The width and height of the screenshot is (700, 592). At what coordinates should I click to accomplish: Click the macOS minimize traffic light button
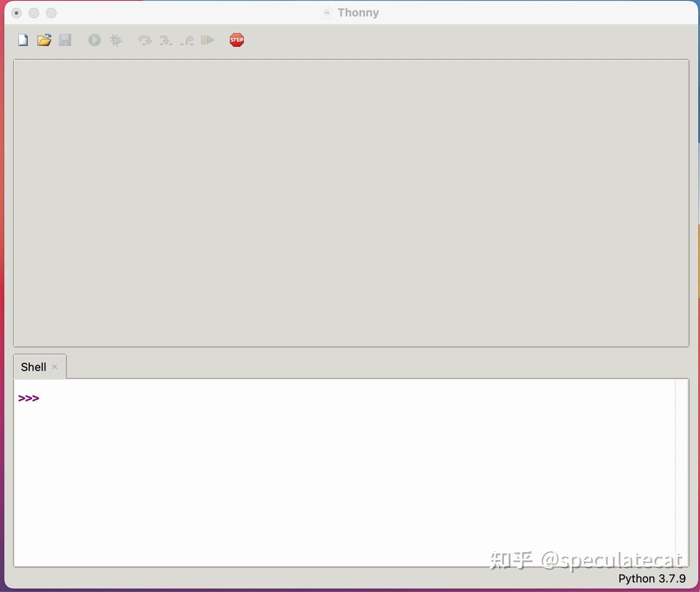tap(34, 13)
